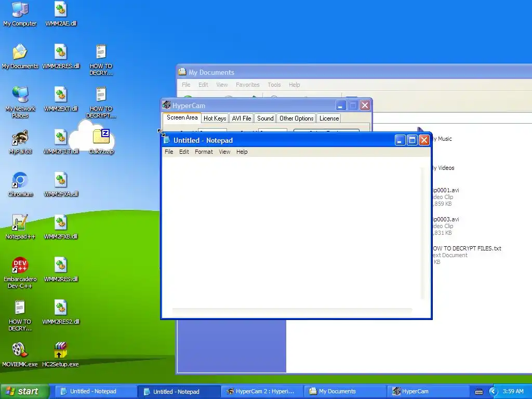Open My Documents desktop icon

point(20,57)
